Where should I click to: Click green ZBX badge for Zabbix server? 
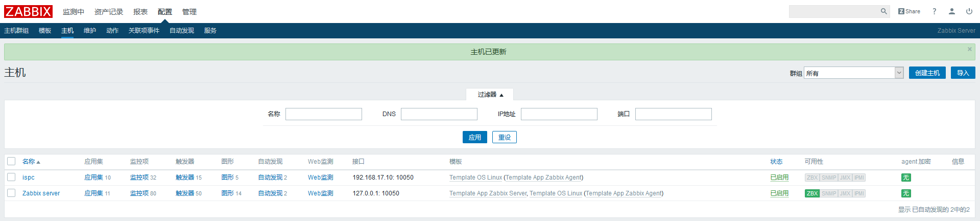coord(812,193)
